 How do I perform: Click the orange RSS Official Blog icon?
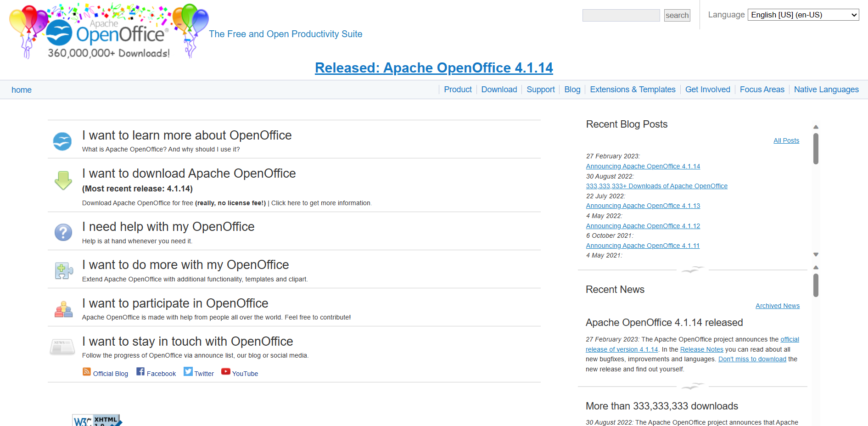click(87, 371)
